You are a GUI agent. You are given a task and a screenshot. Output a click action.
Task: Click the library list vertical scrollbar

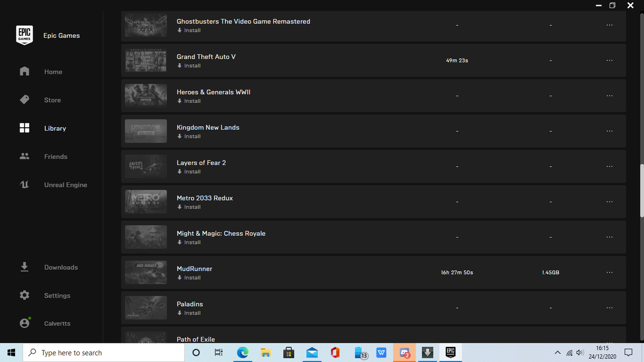pos(641,191)
